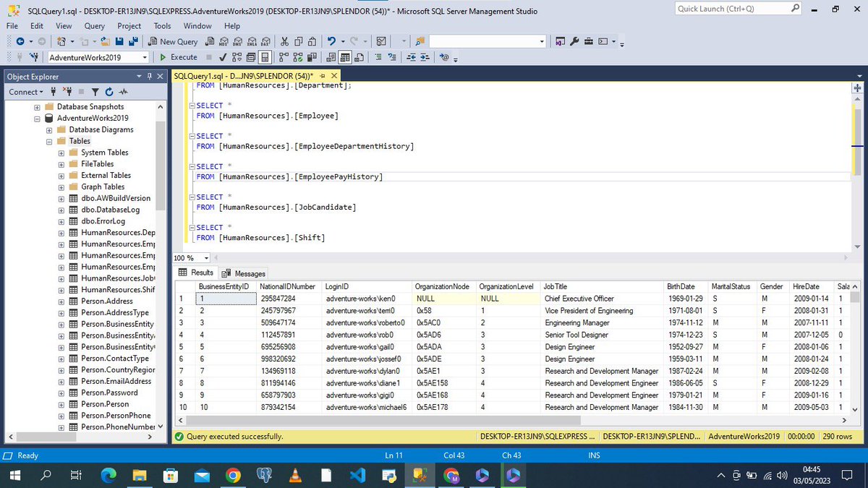Expand the dbo.ErrorLog table node

pyautogui.click(x=61, y=221)
